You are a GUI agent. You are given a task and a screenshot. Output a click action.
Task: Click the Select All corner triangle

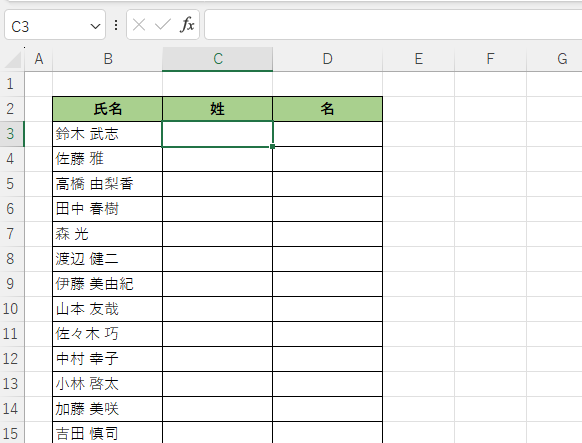point(13,59)
